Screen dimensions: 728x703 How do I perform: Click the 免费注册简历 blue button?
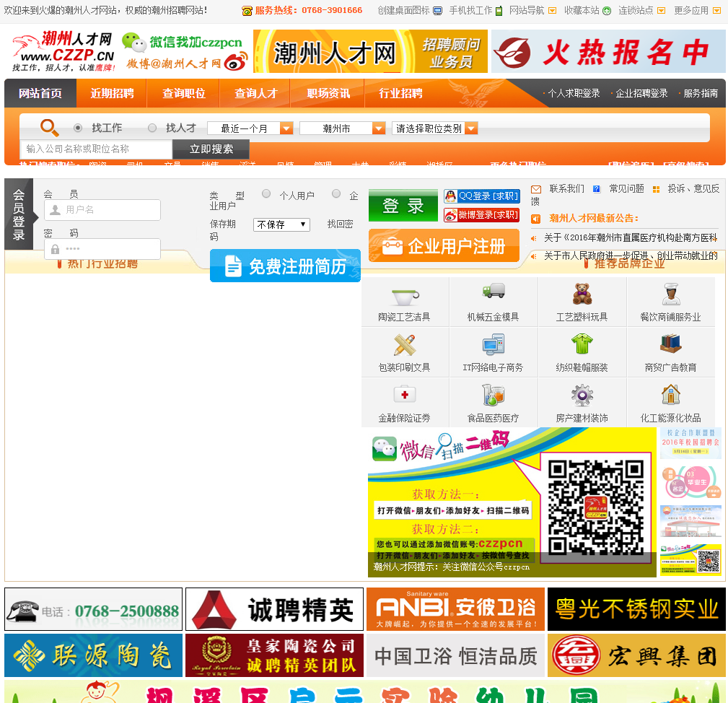pyautogui.click(x=285, y=266)
